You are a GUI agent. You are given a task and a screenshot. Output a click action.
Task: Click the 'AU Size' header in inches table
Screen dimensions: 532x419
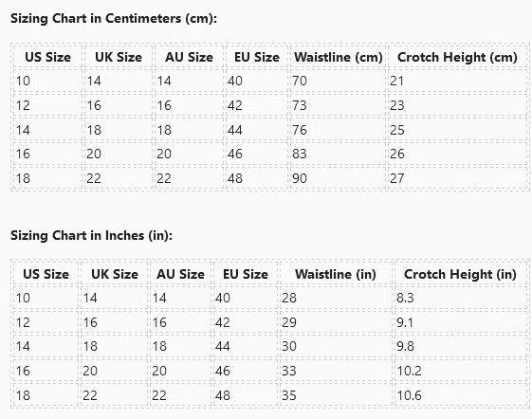coord(180,274)
